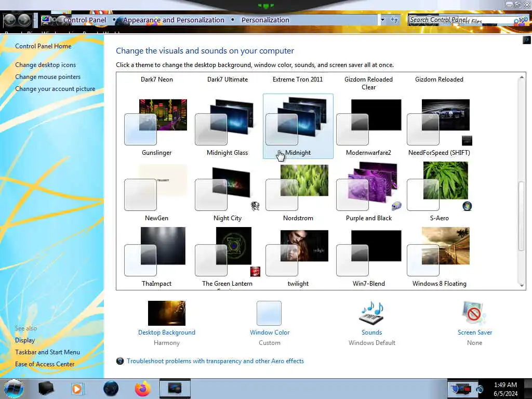The width and height of the screenshot is (532, 399).
Task: Expand the address bar dropdown arrow
Action: coord(383,20)
